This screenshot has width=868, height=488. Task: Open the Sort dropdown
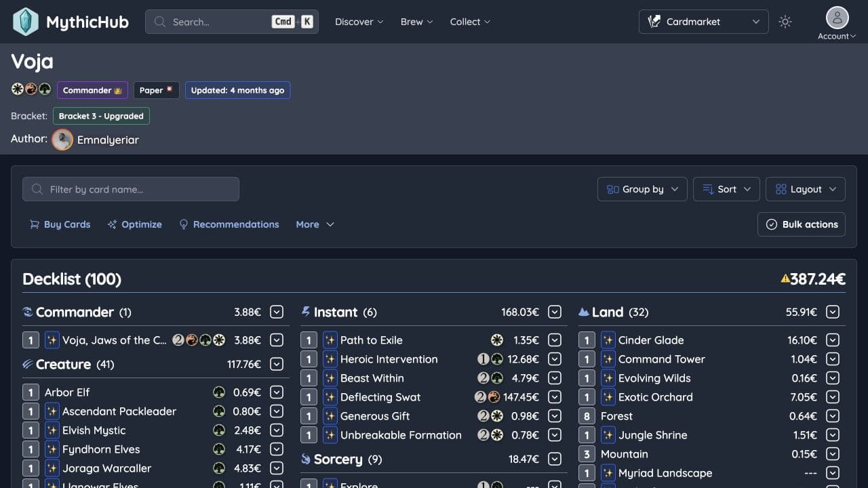pyautogui.click(x=726, y=189)
